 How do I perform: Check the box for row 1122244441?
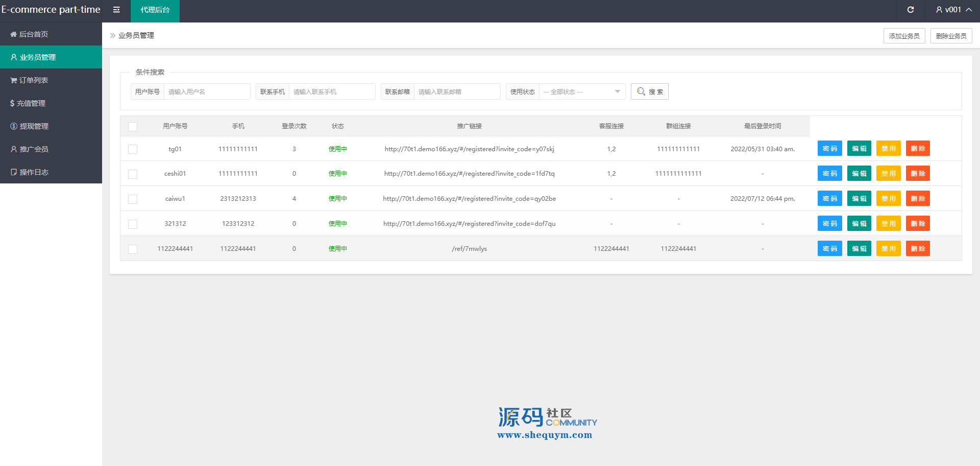point(133,249)
